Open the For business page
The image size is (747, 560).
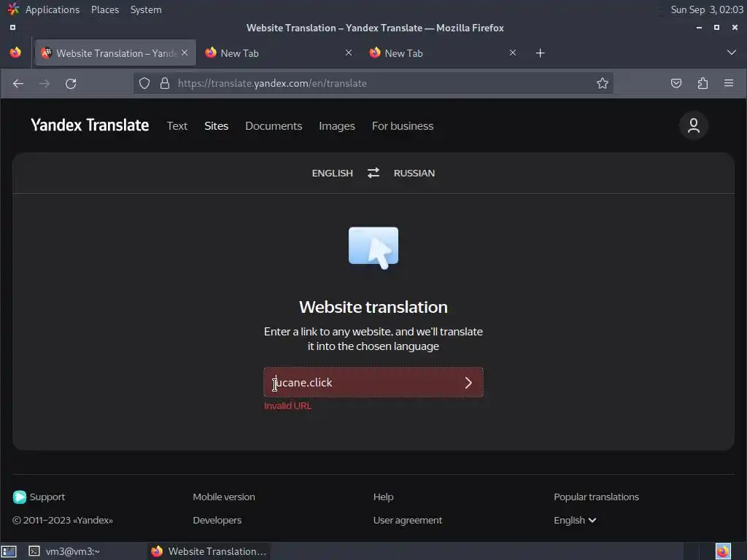[403, 126]
